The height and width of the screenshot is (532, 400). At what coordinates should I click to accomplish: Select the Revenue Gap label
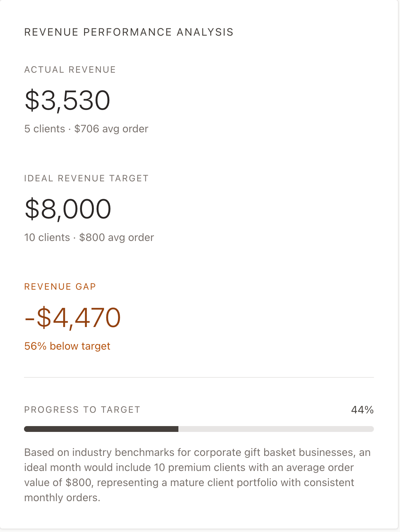point(60,287)
